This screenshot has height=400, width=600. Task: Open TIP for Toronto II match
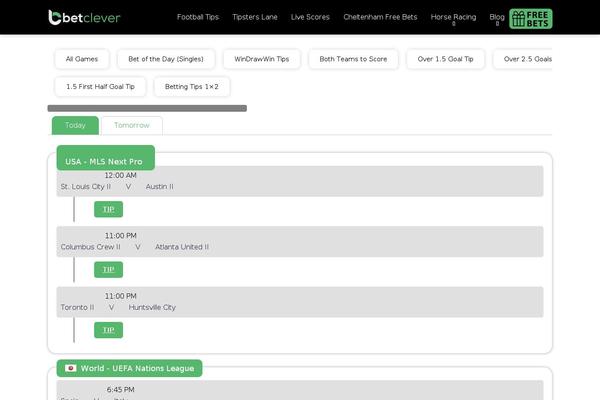tap(109, 330)
